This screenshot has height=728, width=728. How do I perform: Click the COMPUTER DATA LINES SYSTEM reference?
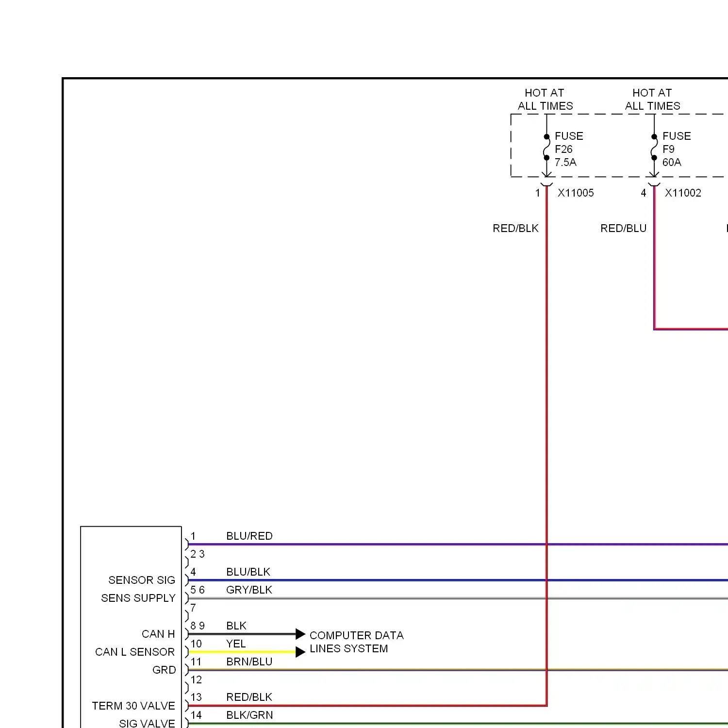[x=357, y=642]
